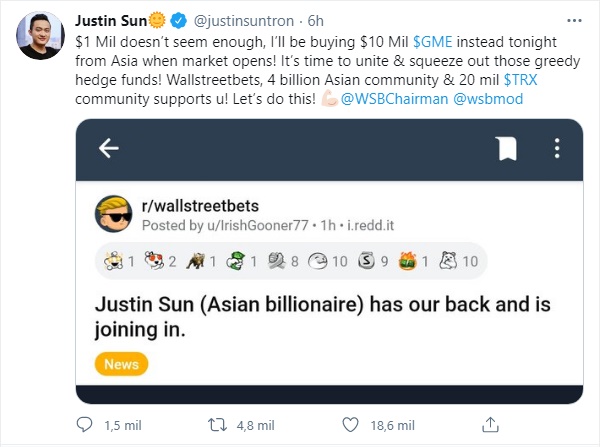Select the News flair tag
The width and height of the screenshot is (601, 447).
[x=121, y=364]
